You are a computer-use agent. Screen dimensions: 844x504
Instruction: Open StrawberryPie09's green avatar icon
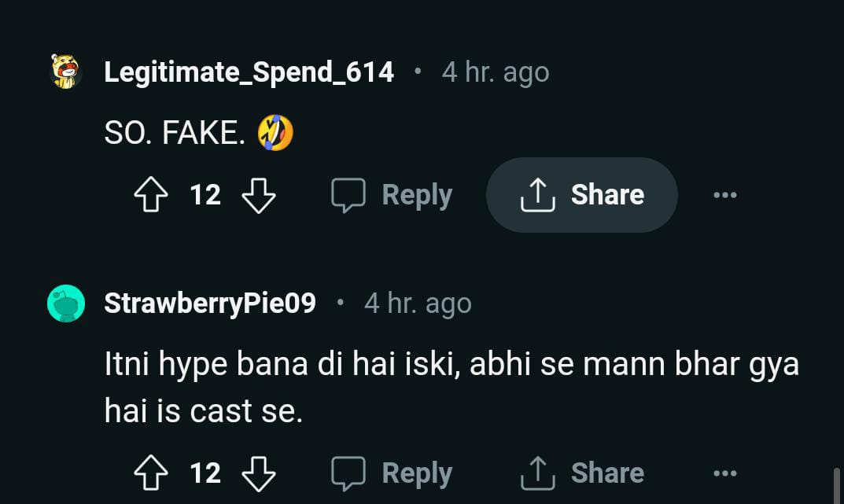click(x=66, y=304)
